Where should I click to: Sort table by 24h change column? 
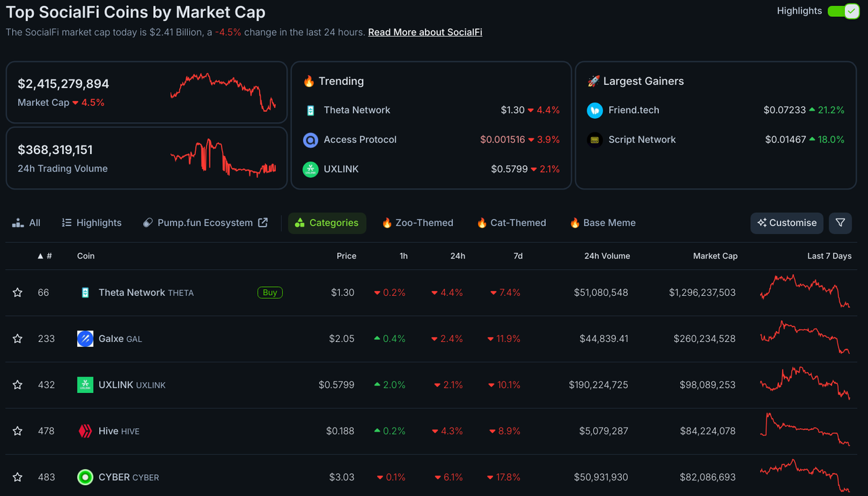(x=458, y=256)
